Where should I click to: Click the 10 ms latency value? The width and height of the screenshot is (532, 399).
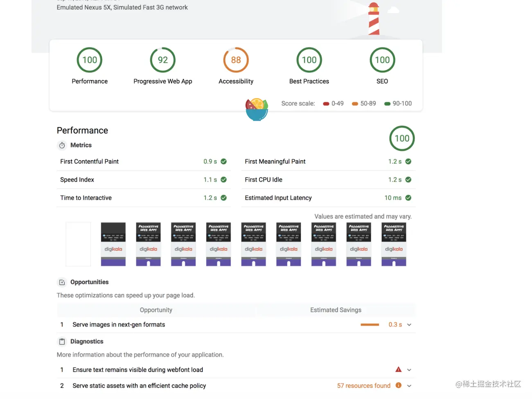click(x=393, y=198)
